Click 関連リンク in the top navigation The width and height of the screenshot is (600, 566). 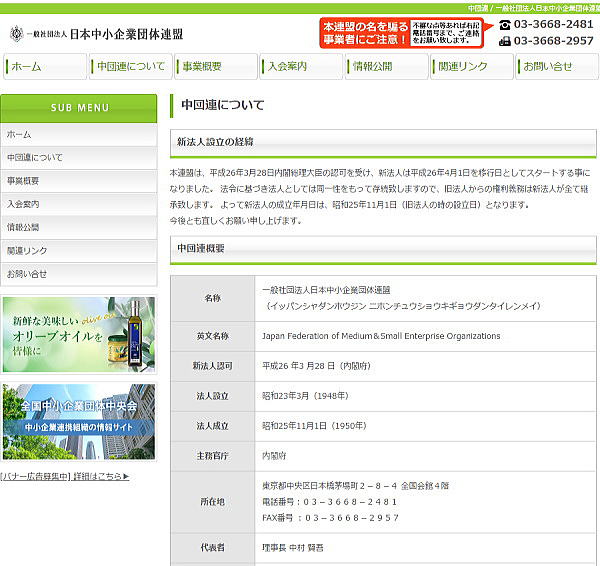pos(471,66)
